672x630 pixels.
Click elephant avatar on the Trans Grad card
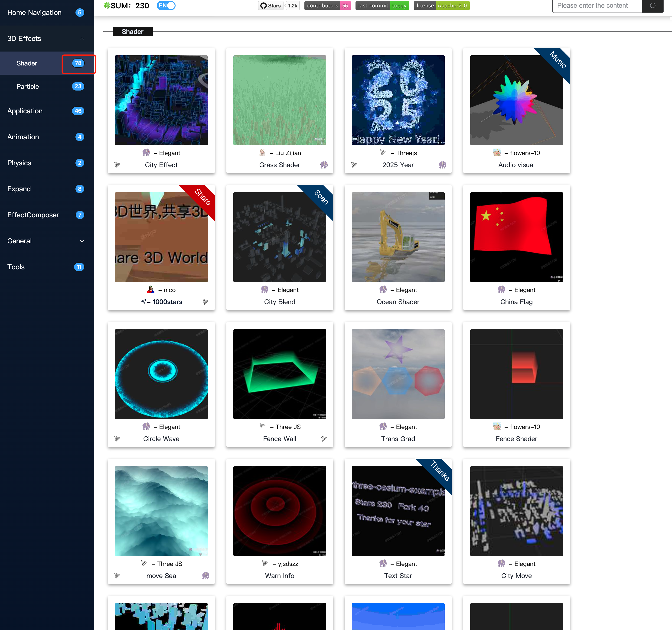coord(383,426)
